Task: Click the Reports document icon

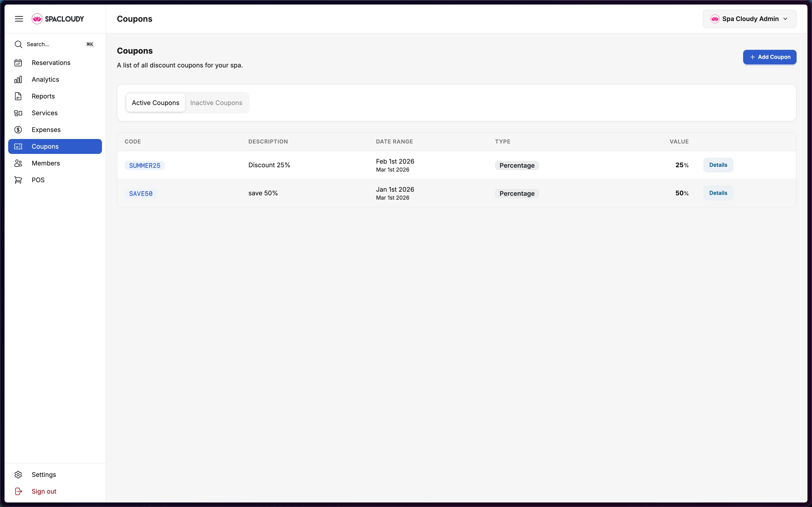Action: point(18,96)
